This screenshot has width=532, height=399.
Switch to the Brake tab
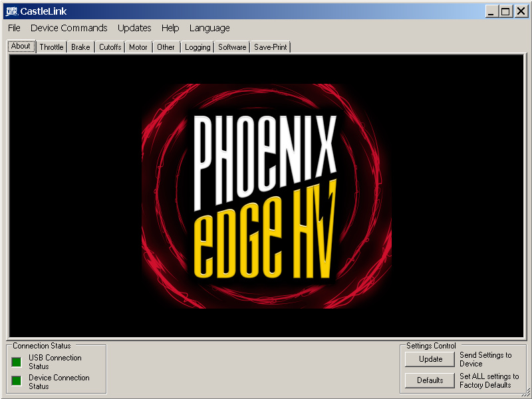(80, 47)
